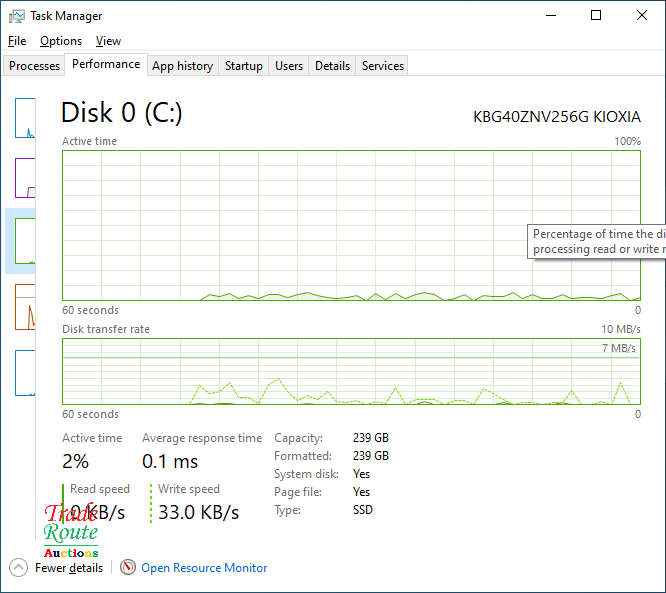The width and height of the screenshot is (666, 593).
Task: Click the Task Manager title bar icon
Action: [17, 16]
